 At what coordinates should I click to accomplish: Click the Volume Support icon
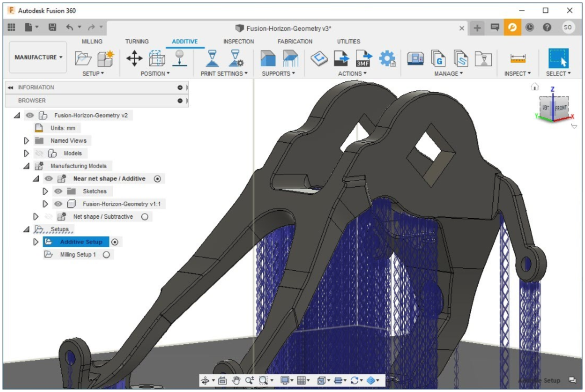pos(268,58)
